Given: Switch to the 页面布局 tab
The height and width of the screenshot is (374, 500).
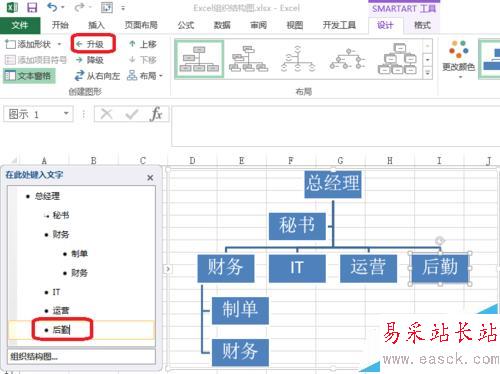Looking at the screenshot, I should pos(141,25).
